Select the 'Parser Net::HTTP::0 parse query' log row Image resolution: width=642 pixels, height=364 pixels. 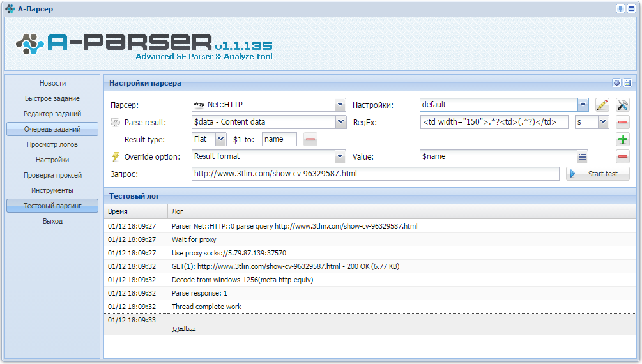point(370,226)
